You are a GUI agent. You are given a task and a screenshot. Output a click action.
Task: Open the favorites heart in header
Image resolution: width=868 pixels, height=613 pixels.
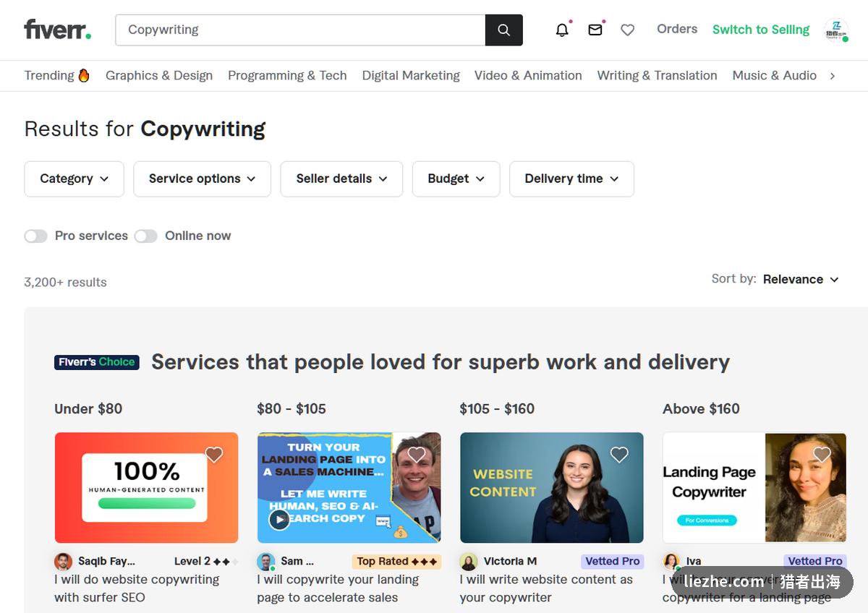pos(628,30)
